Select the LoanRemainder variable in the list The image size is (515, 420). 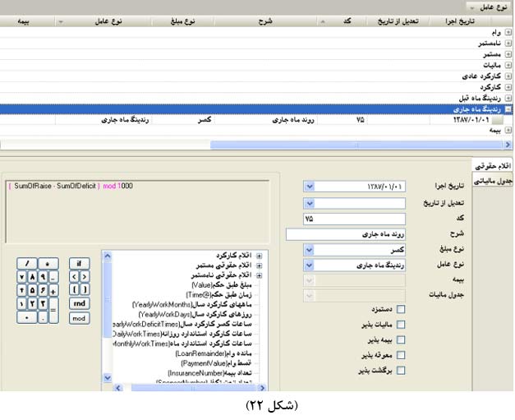(214, 353)
